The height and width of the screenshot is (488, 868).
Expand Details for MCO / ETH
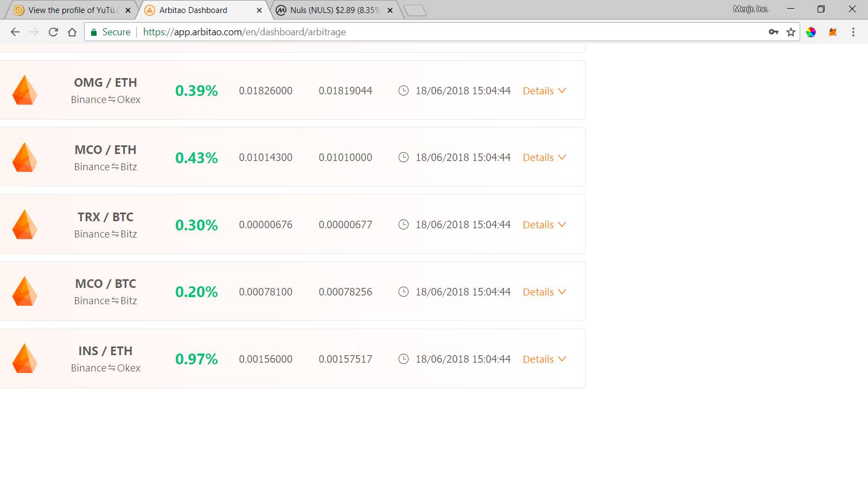[x=544, y=158]
